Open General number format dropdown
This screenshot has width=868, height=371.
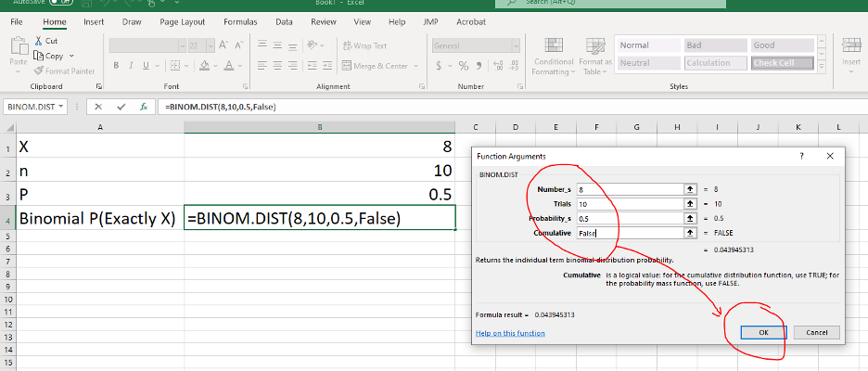click(516, 46)
